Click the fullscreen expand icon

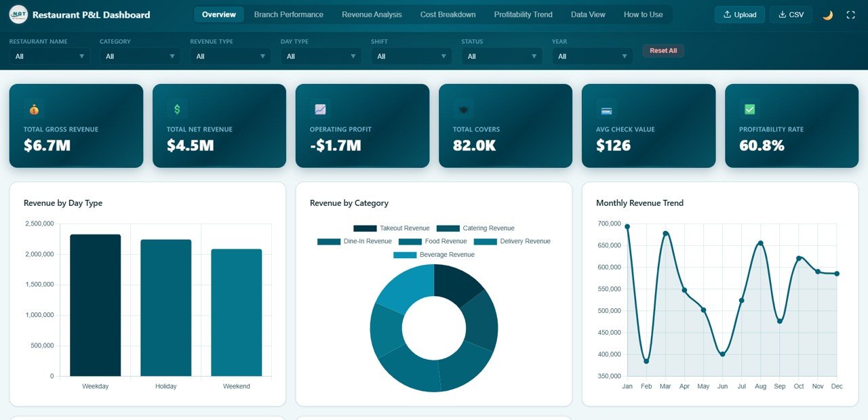(852, 14)
